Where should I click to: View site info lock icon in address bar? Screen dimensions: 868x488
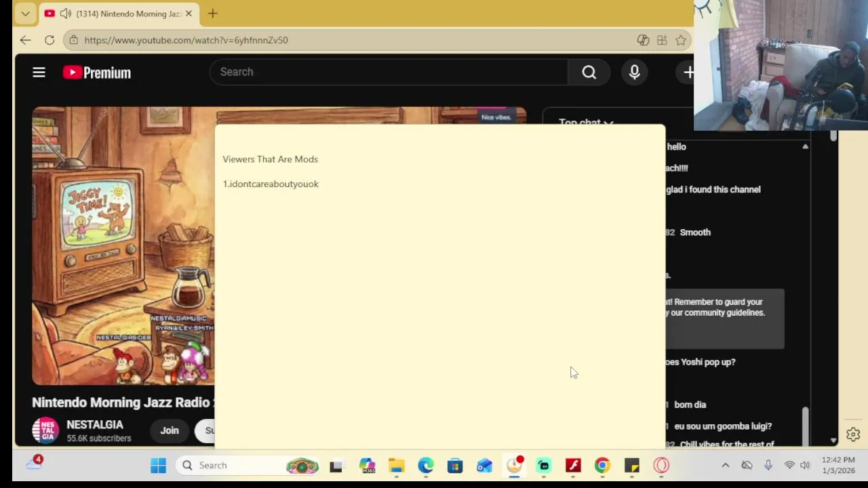click(73, 40)
